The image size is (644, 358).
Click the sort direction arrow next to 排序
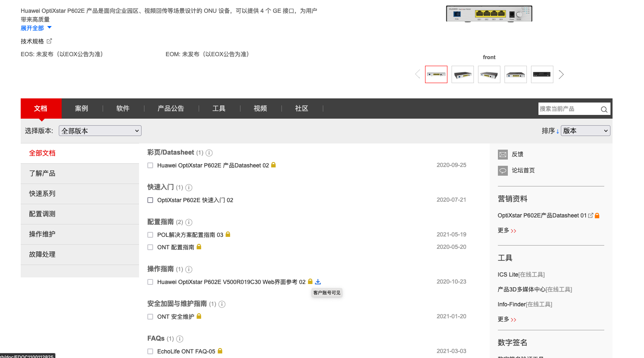pos(557,131)
